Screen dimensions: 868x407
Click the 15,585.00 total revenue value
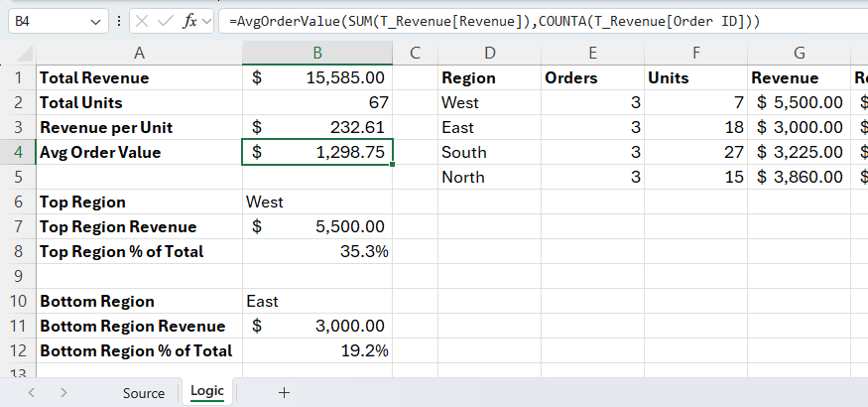317,77
